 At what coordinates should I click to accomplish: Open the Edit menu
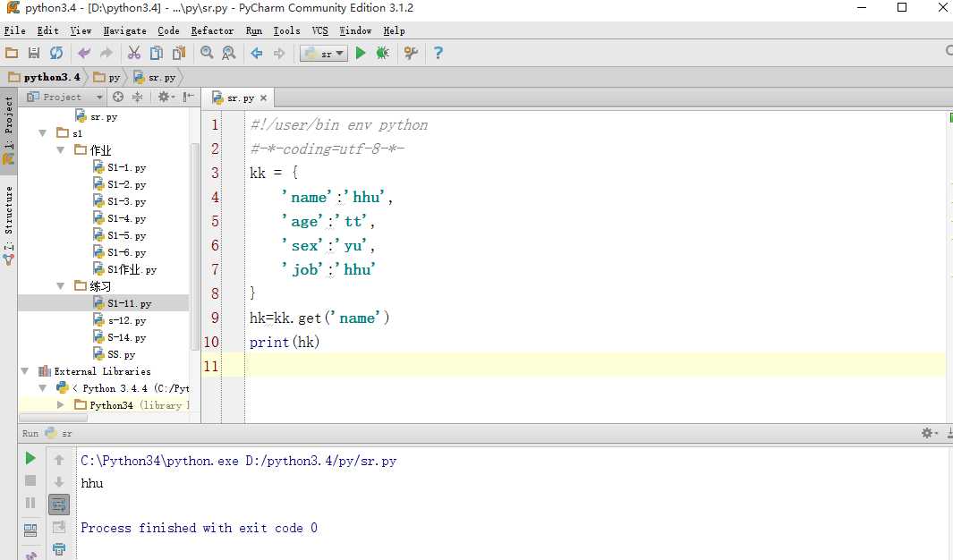coord(47,30)
